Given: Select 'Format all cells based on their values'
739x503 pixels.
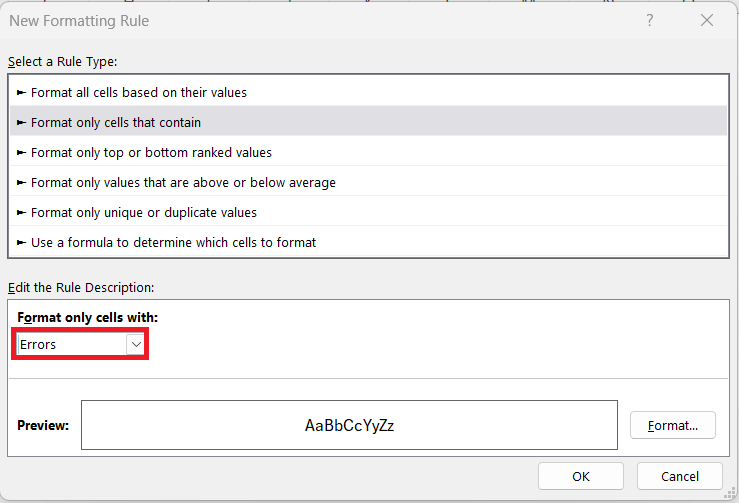Looking at the screenshot, I should tap(368, 92).
